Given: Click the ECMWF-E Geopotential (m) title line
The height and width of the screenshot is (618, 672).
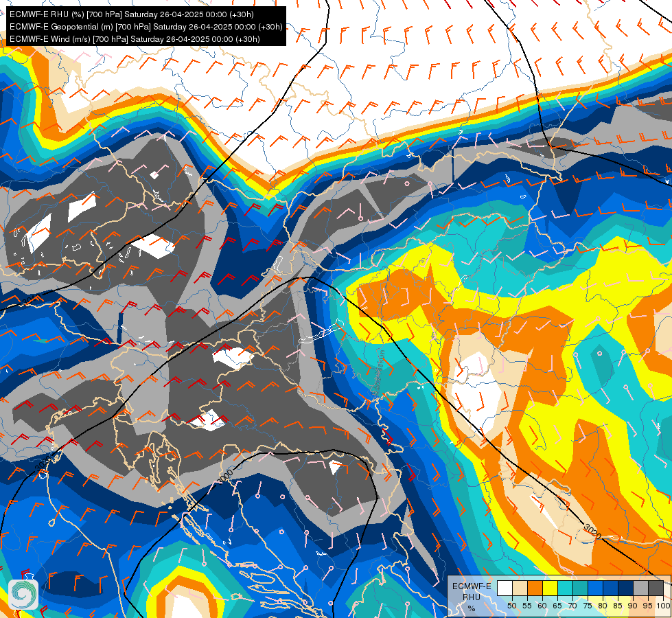Looking at the screenshot, I should (146, 27).
